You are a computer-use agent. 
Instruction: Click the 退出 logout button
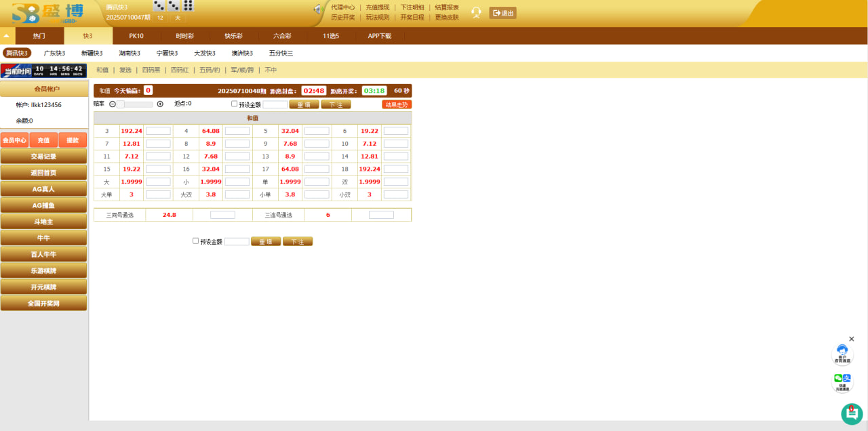pos(502,13)
